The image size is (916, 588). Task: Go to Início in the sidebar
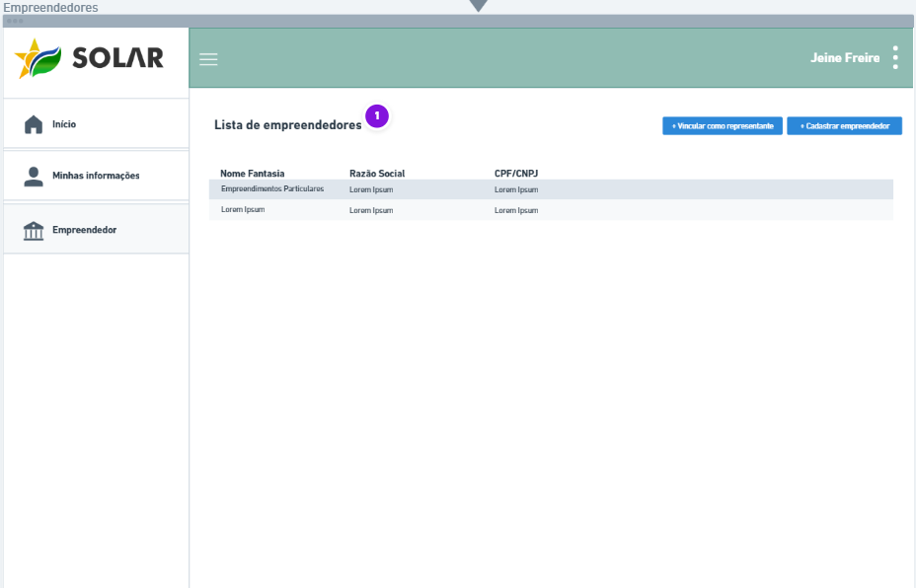click(96, 123)
